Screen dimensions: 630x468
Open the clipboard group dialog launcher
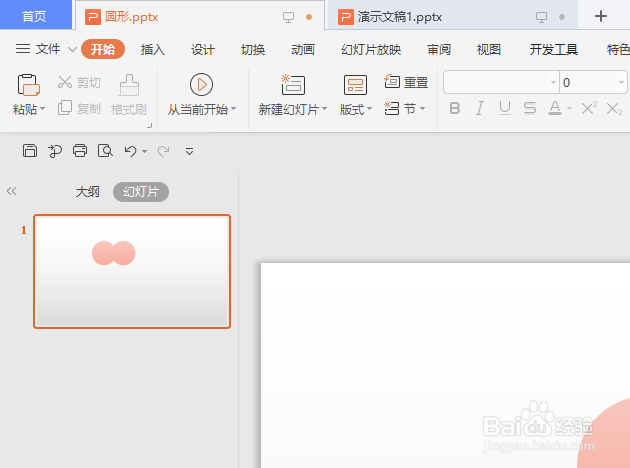click(149, 126)
